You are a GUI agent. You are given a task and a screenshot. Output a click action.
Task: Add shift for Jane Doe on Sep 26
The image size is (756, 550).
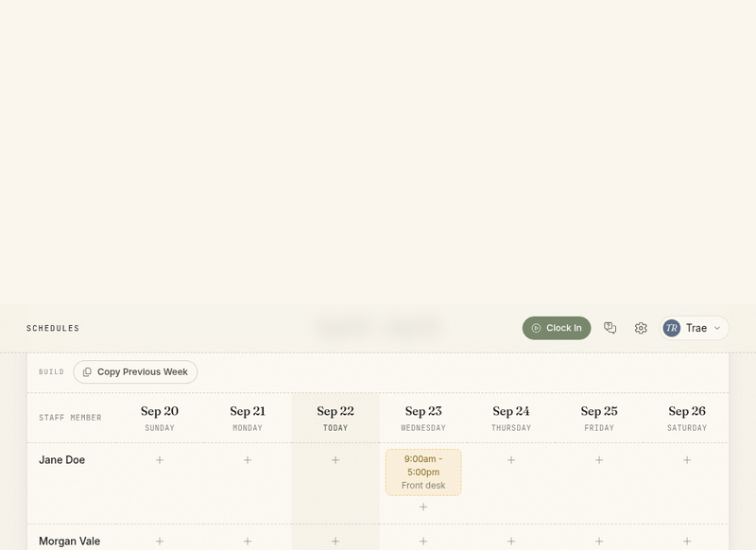(x=687, y=460)
